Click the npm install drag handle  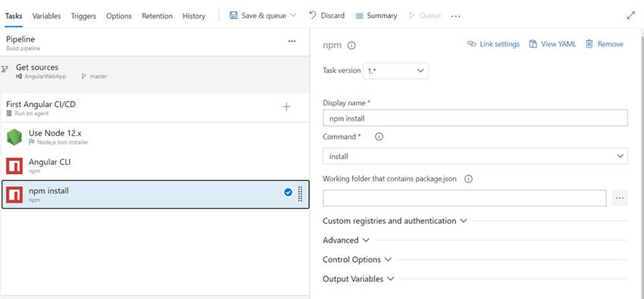pos(300,194)
